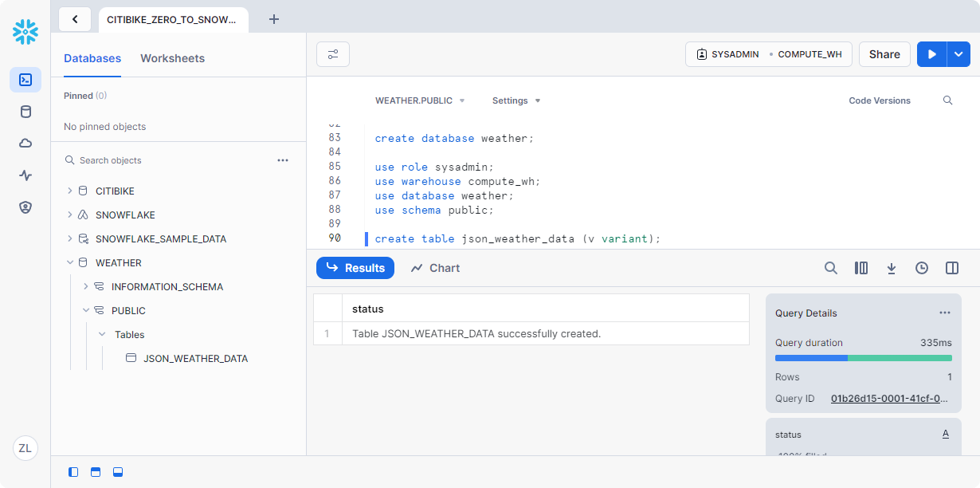Search within the results pane

pos(831,269)
